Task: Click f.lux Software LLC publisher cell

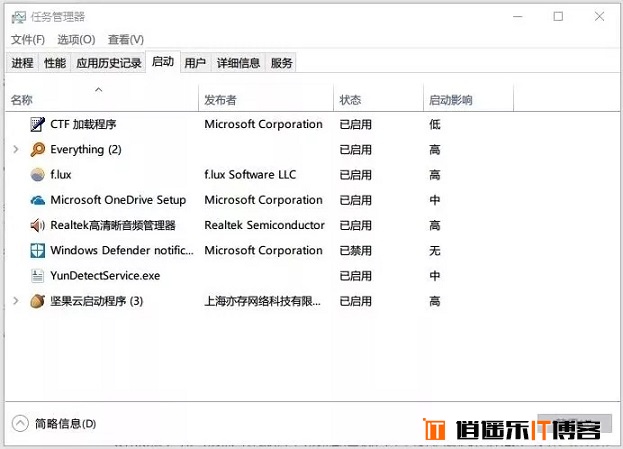Action: [250, 175]
